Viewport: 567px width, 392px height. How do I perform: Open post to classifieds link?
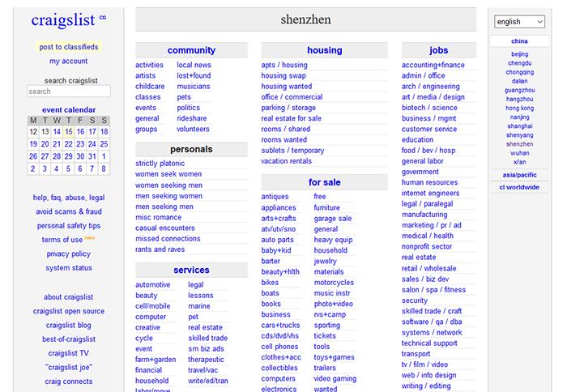69,47
